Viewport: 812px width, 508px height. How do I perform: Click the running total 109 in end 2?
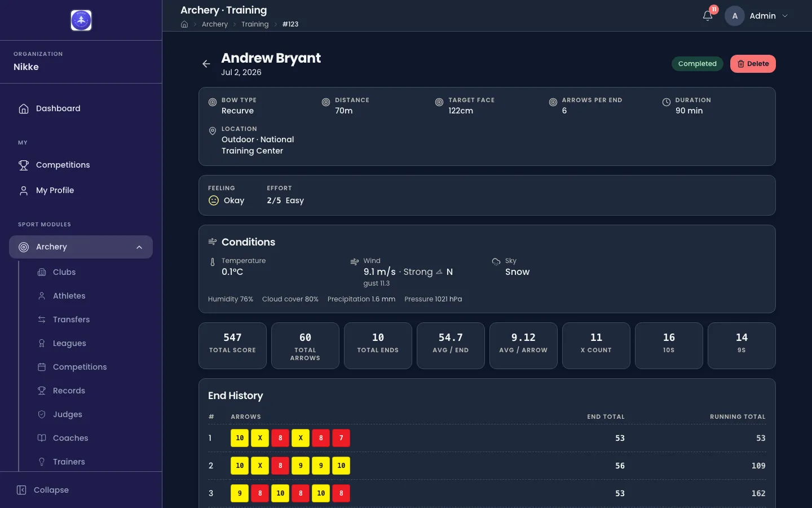[758, 466]
